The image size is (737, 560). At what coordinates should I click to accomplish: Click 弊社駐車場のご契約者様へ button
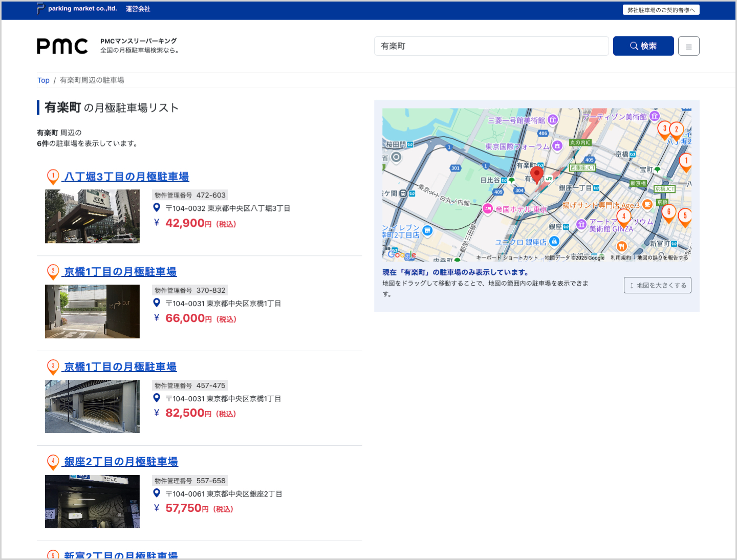tap(661, 10)
